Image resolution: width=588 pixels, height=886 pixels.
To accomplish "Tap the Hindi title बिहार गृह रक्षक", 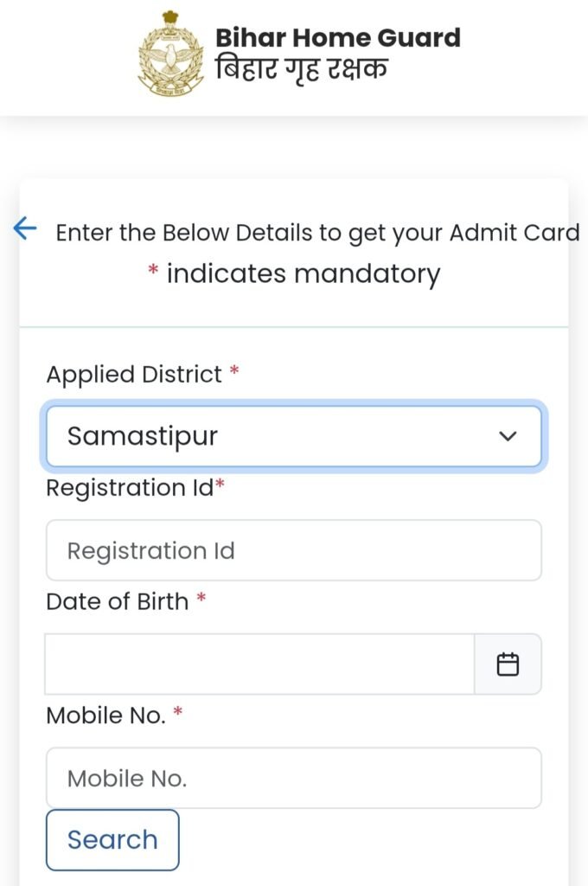I will coord(301,67).
